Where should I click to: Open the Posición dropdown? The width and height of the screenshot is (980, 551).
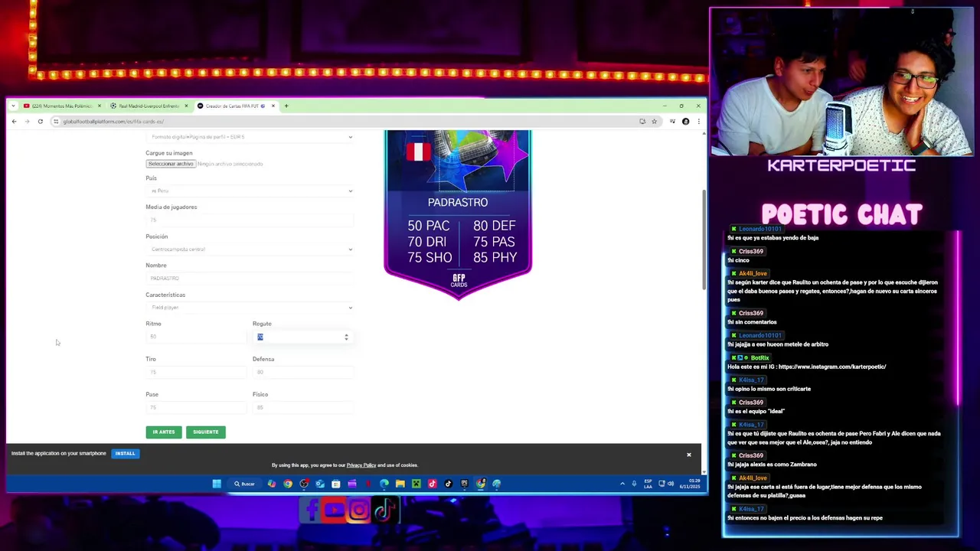[x=250, y=249]
